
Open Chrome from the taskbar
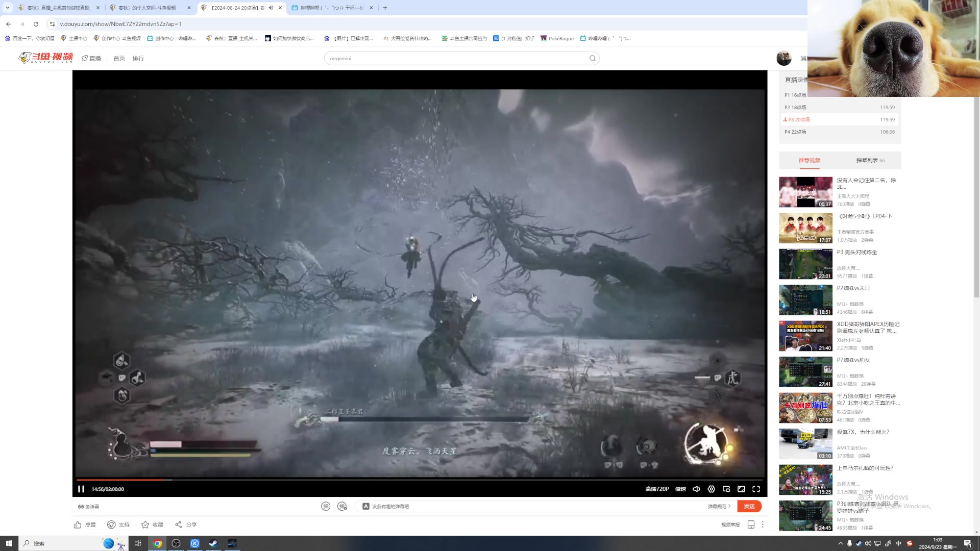[x=157, y=543]
